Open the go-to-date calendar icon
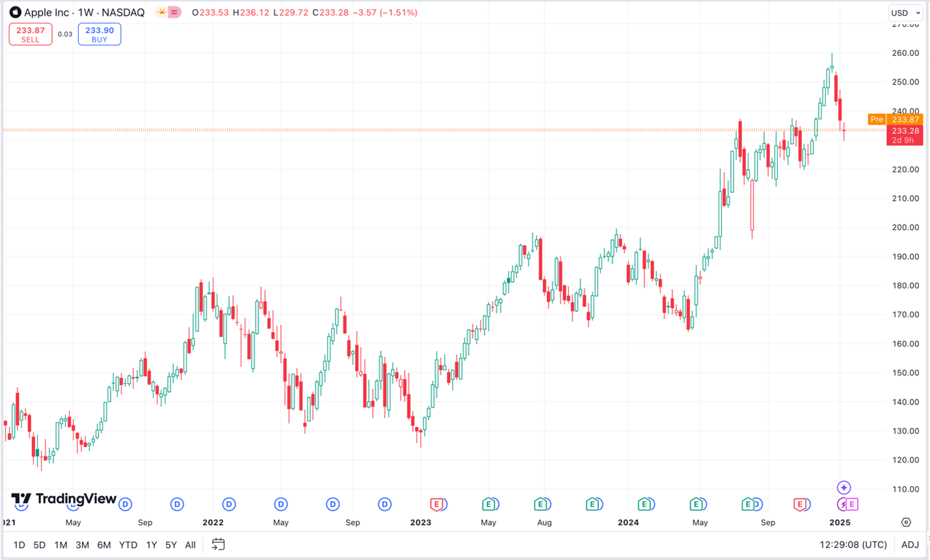Screen dimensions: 930x560 point(218,544)
